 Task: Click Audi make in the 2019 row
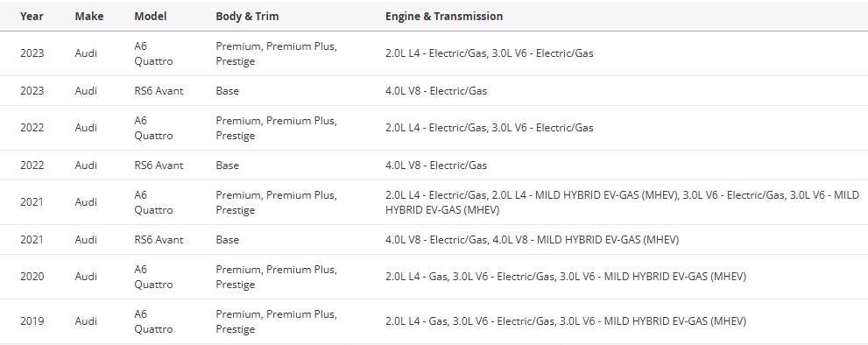[86, 321]
